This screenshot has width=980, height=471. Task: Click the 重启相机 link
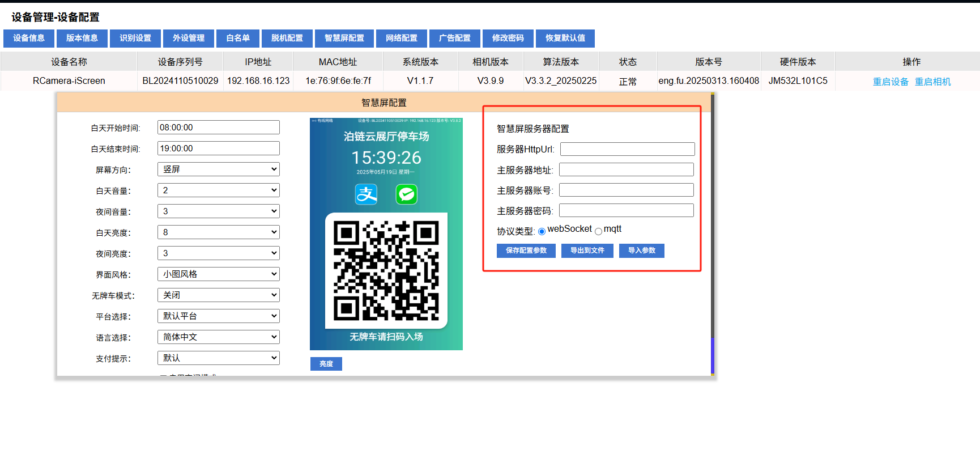tap(933, 82)
